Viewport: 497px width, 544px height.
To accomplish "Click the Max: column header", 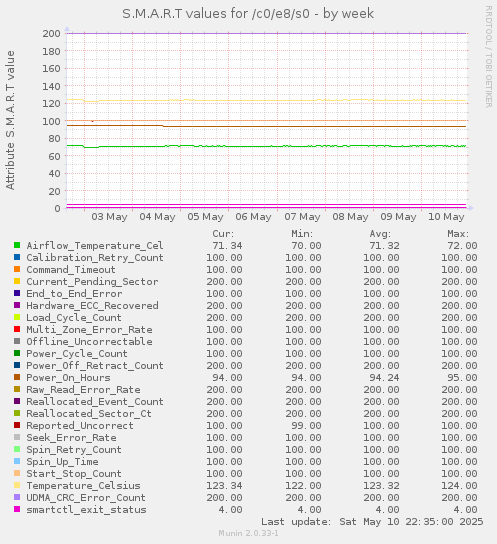I will point(458,234).
